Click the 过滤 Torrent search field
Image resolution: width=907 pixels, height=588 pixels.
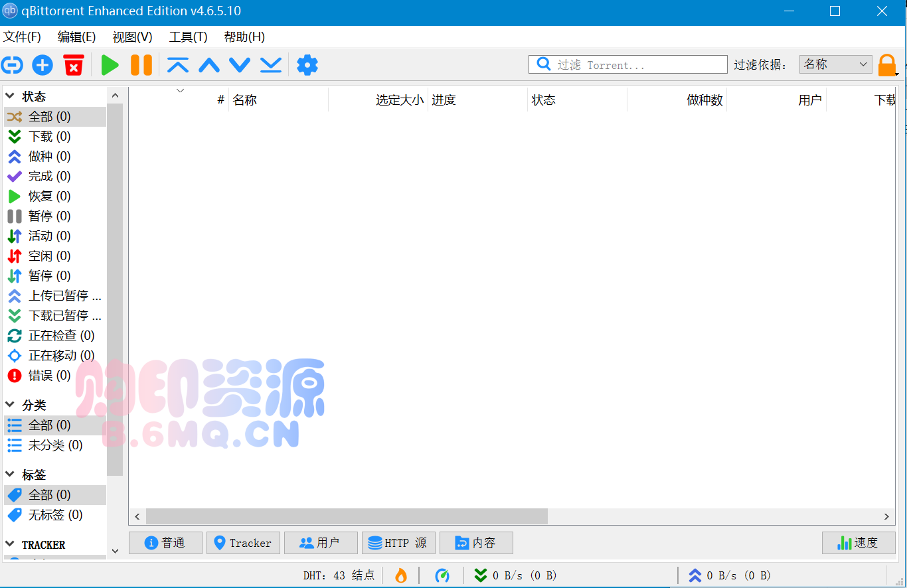628,64
